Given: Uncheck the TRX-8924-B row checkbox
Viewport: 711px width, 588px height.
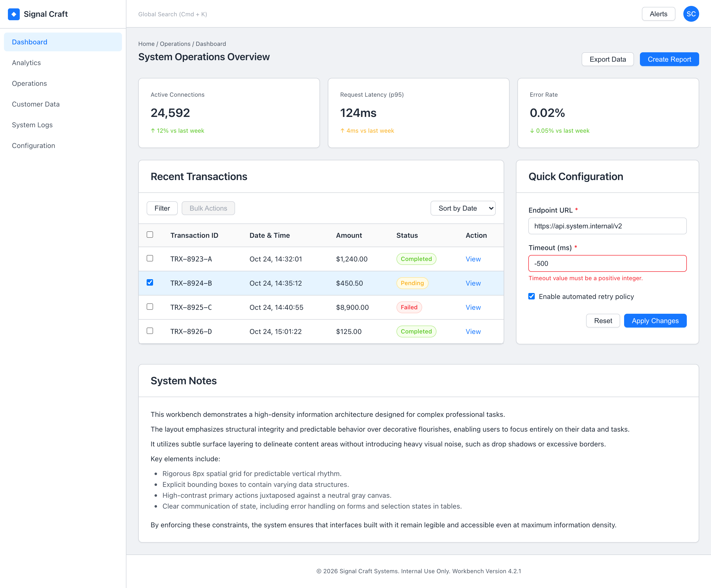Looking at the screenshot, I should 150,282.
